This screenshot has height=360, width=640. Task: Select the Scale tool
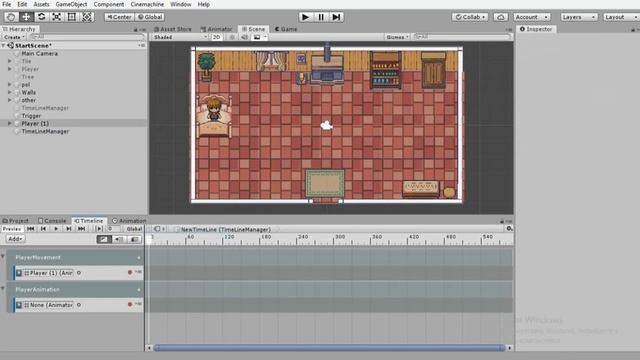[x=57, y=17]
